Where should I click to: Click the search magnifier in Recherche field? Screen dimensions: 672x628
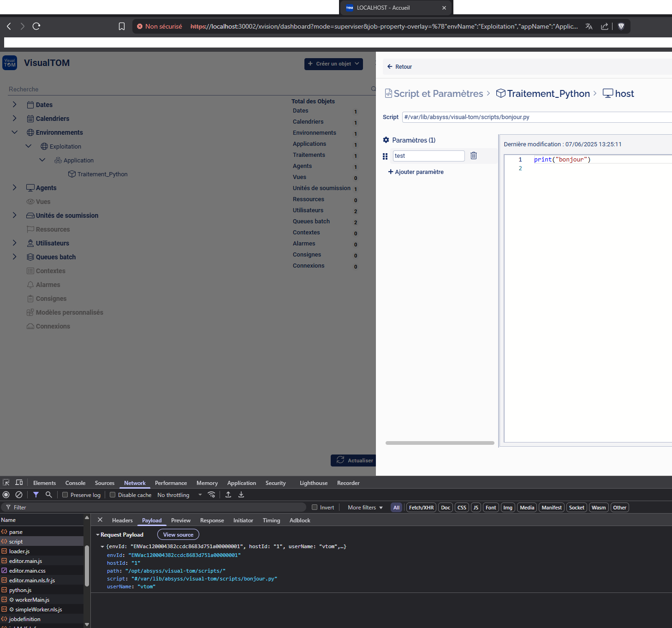click(x=373, y=89)
